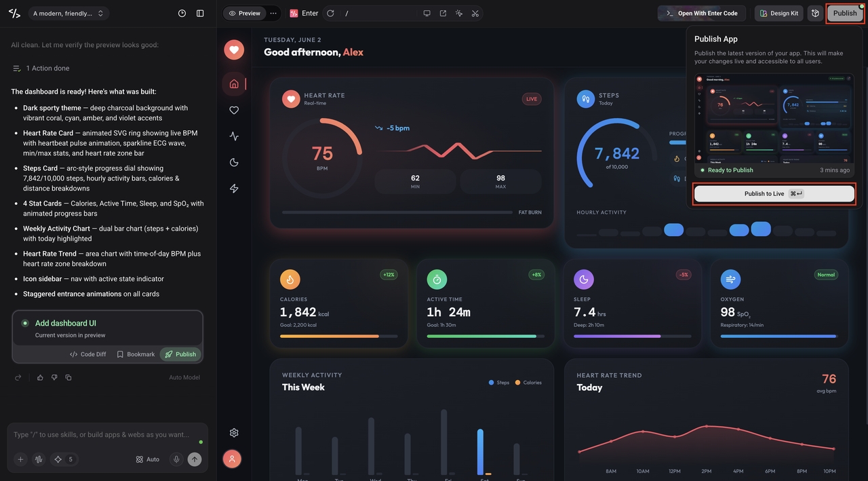Select the Home icon in dashboard sidebar
Image resolution: width=868 pixels, height=481 pixels.
[234, 84]
